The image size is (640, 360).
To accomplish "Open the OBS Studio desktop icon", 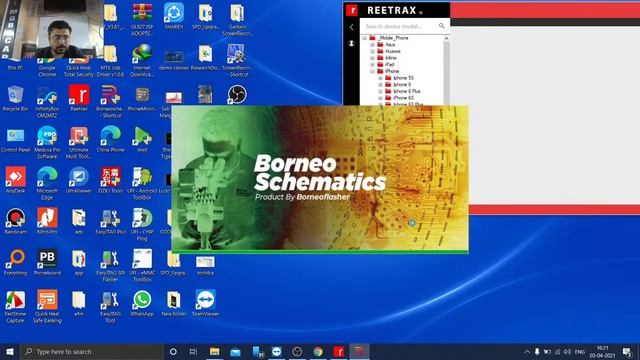I will coord(237,95).
